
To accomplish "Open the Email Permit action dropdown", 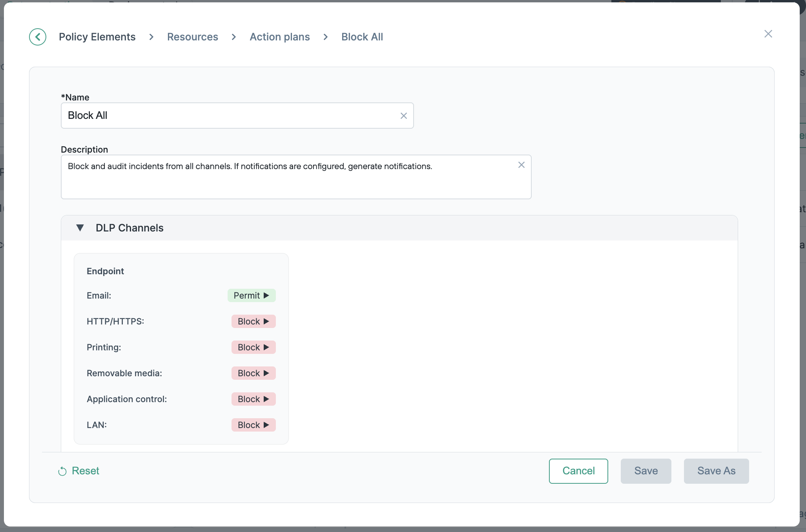I will coord(252,295).
